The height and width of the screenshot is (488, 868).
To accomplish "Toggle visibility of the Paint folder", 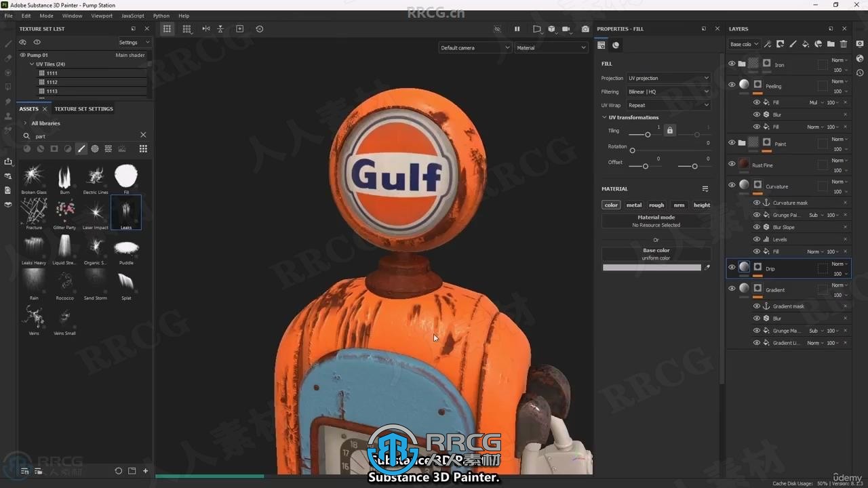I will pyautogui.click(x=732, y=142).
